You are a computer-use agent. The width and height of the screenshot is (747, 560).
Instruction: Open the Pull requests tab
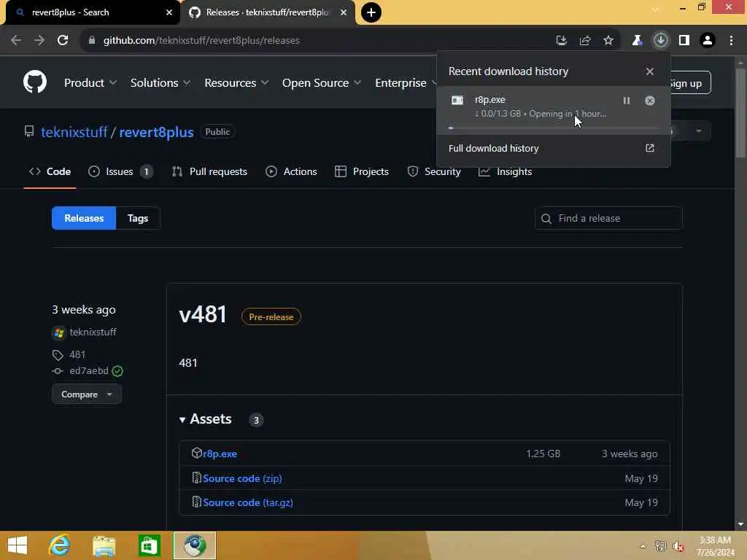click(209, 171)
